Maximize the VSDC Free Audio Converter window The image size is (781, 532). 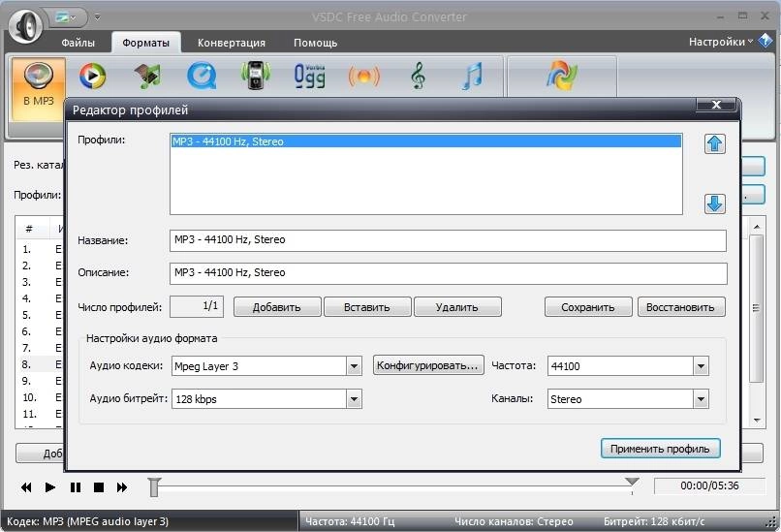click(742, 16)
